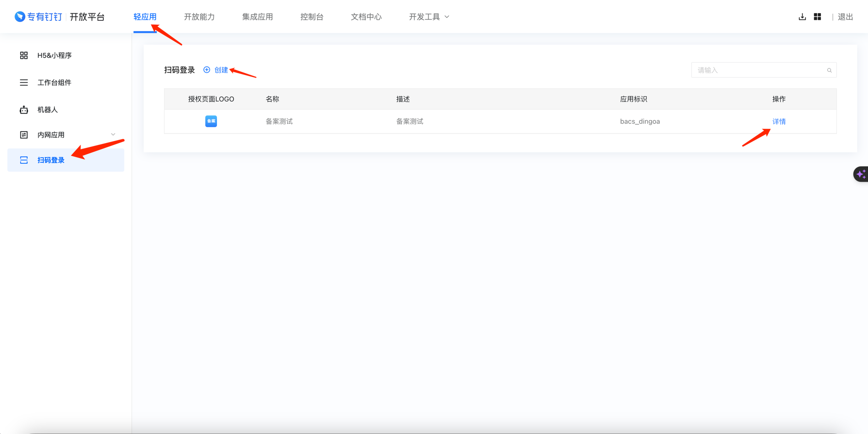Click the 操作 column header
Image resolution: width=868 pixels, height=434 pixels.
[x=779, y=99]
